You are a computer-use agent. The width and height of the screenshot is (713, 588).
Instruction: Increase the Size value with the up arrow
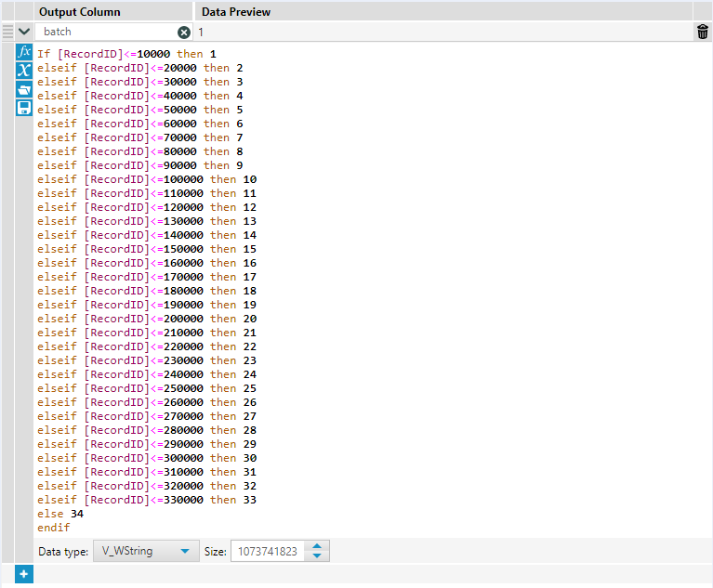point(317,546)
